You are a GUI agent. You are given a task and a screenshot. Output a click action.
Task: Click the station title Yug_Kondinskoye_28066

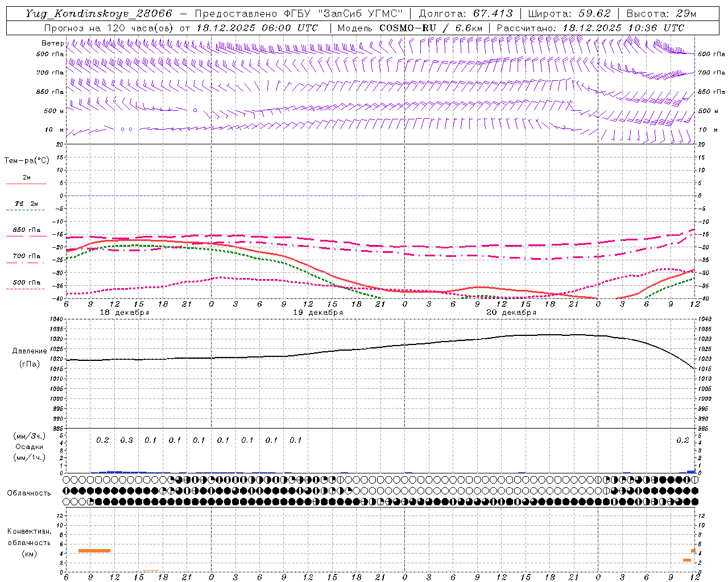coord(98,14)
